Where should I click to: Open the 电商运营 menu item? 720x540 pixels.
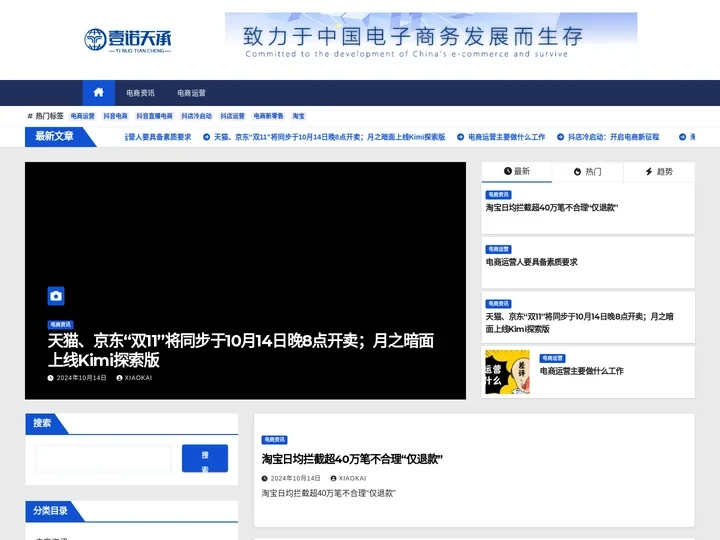[x=191, y=93]
